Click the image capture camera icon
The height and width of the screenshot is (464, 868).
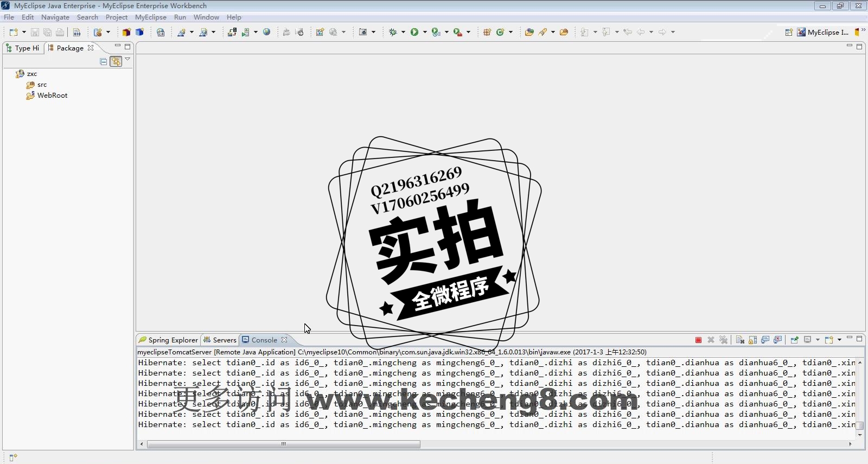[363, 32]
